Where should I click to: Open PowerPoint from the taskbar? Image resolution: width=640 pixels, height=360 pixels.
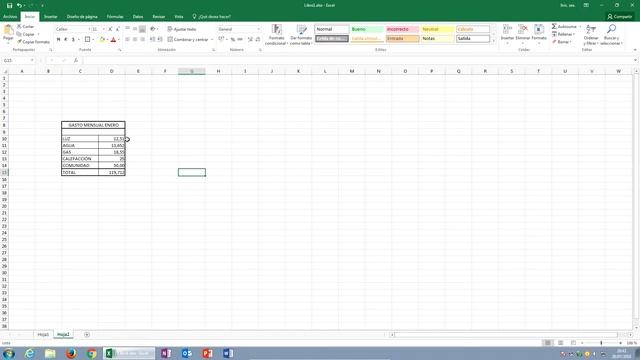point(207,353)
